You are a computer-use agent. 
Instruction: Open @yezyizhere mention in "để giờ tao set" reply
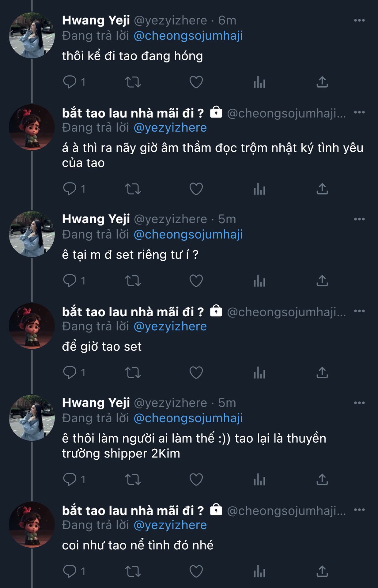[x=170, y=326]
